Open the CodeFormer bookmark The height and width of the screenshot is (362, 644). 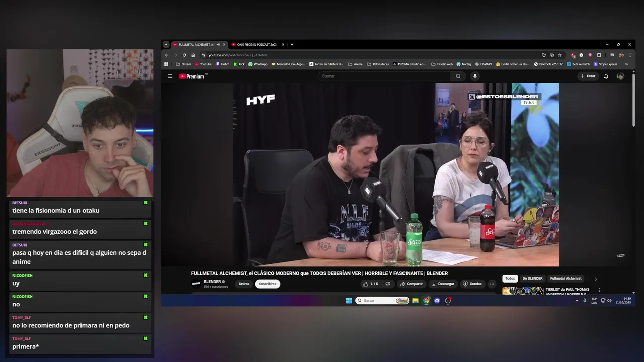513,64
